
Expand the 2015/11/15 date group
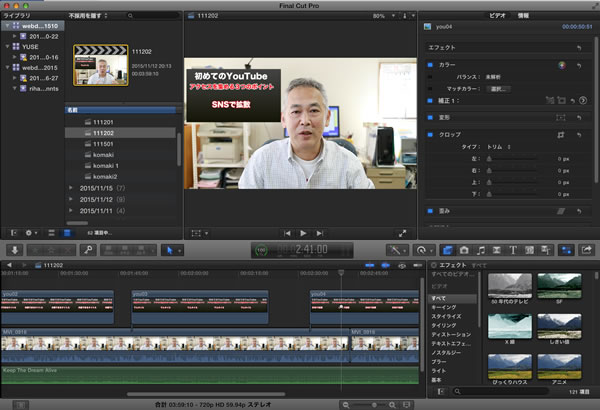pos(71,188)
